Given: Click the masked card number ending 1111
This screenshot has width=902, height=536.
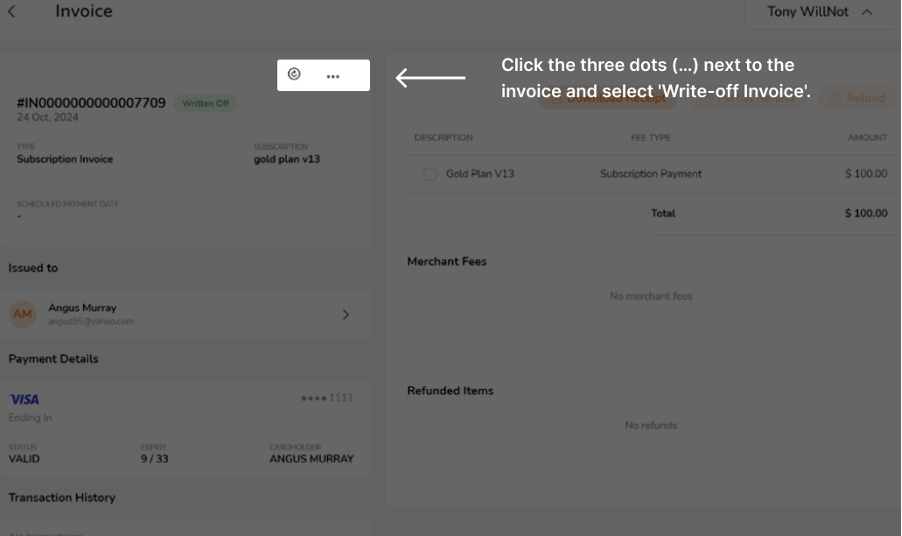Looking at the screenshot, I should 327,398.
